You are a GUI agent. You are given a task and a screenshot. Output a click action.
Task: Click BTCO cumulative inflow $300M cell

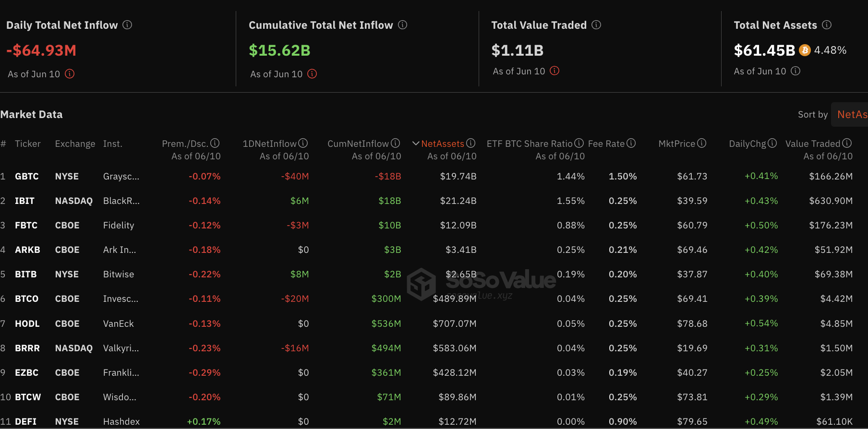click(386, 298)
